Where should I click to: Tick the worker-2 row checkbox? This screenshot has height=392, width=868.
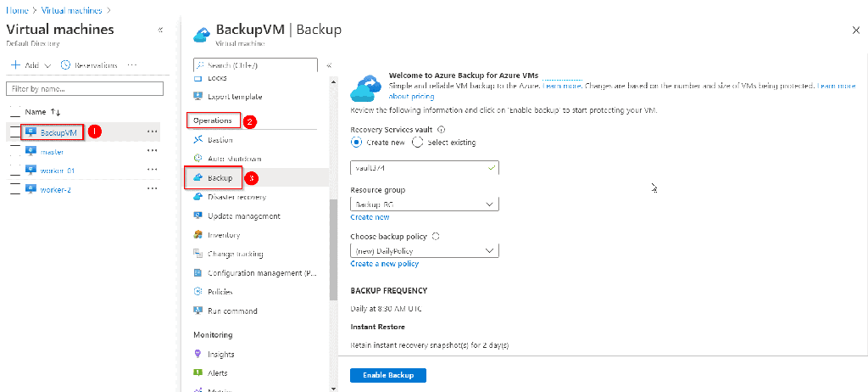click(15, 189)
